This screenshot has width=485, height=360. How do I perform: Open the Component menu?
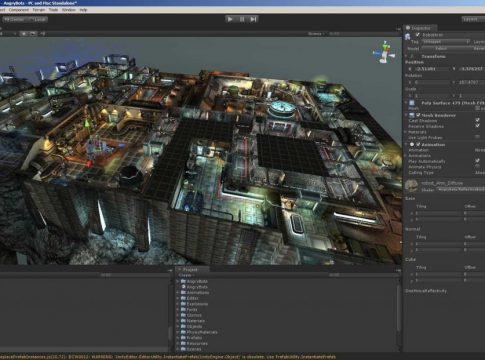point(19,10)
